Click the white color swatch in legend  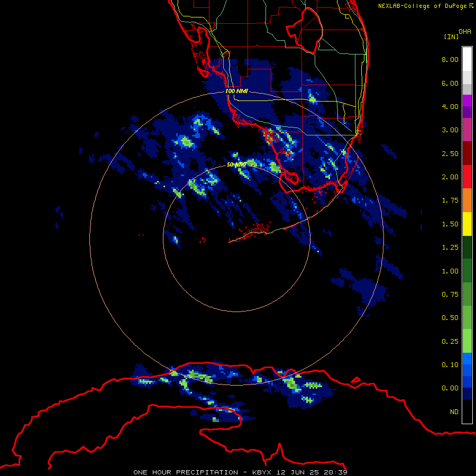pyautogui.click(x=467, y=59)
